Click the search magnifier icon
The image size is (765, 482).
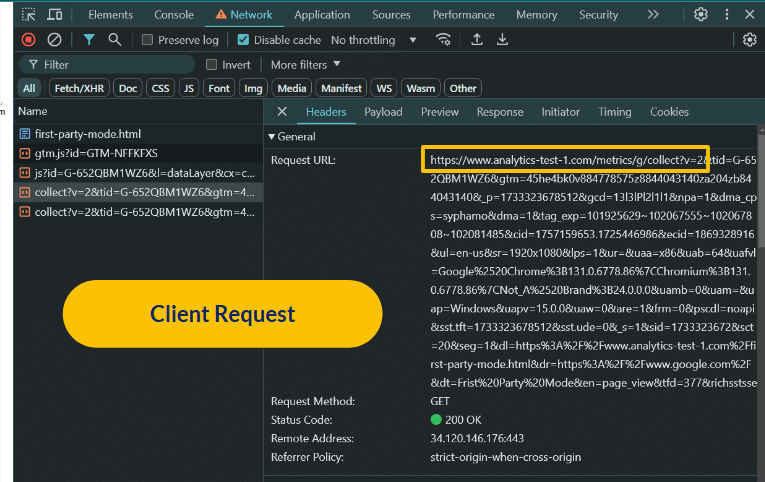coord(115,40)
